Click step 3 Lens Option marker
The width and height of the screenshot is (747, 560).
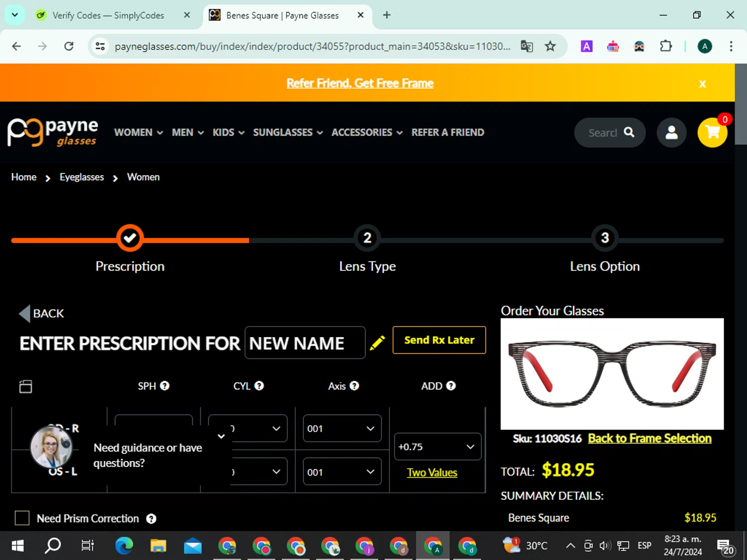click(x=605, y=238)
